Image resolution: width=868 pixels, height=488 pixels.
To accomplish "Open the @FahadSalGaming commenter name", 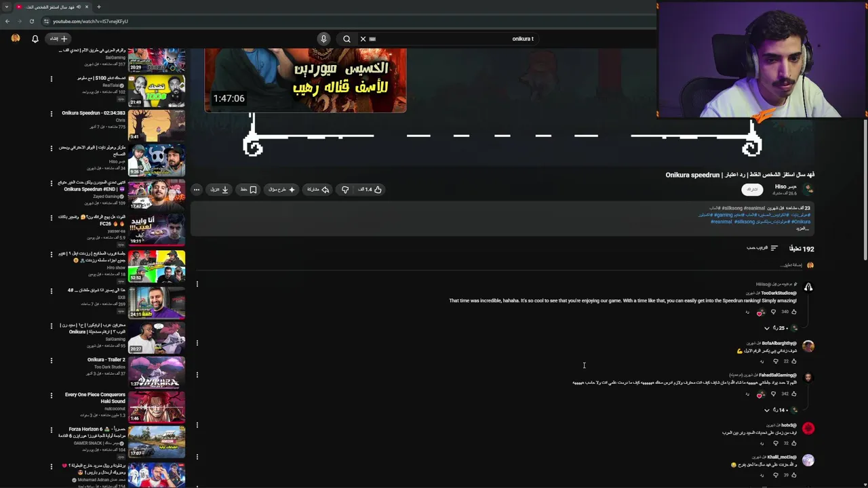I will [x=778, y=375].
